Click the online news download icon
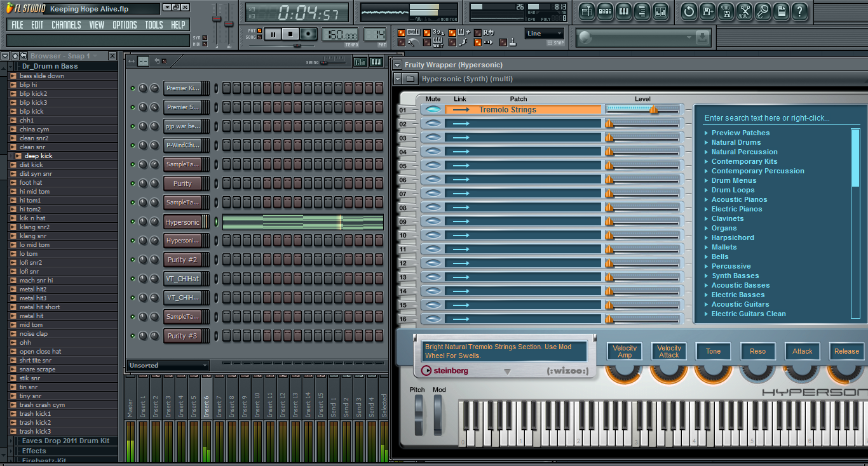The width and height of the screenshot is (868, 466). click(702, 37)
